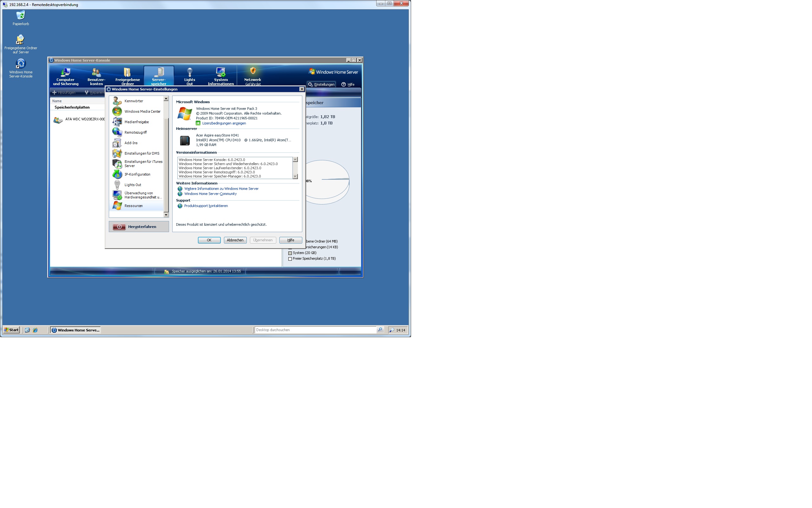Open Freigegebene Ordner tab icon

(127, 72)
